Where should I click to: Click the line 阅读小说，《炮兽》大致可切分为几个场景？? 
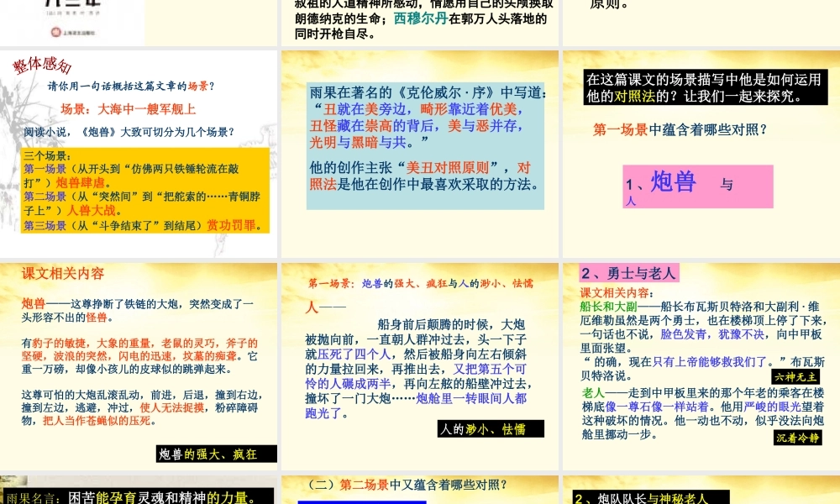point(129,132)
